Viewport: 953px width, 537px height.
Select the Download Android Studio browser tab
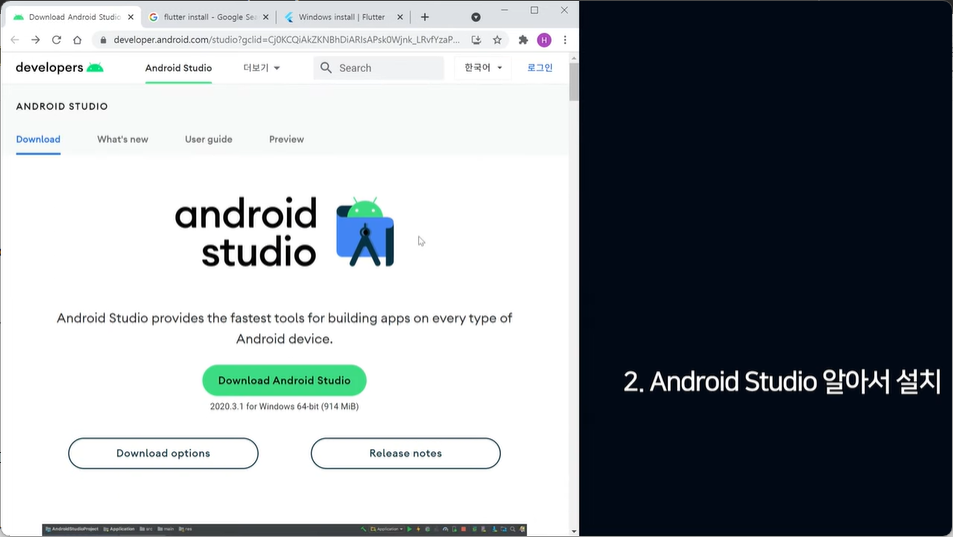coord(73,17)
